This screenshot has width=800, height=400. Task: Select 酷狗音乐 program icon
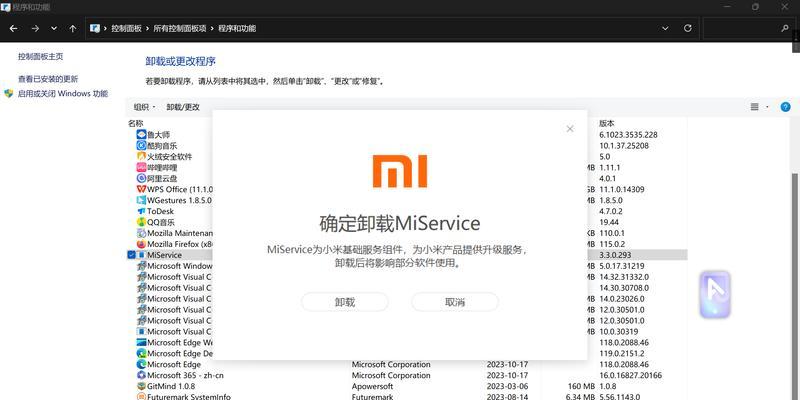pos(141,145)
